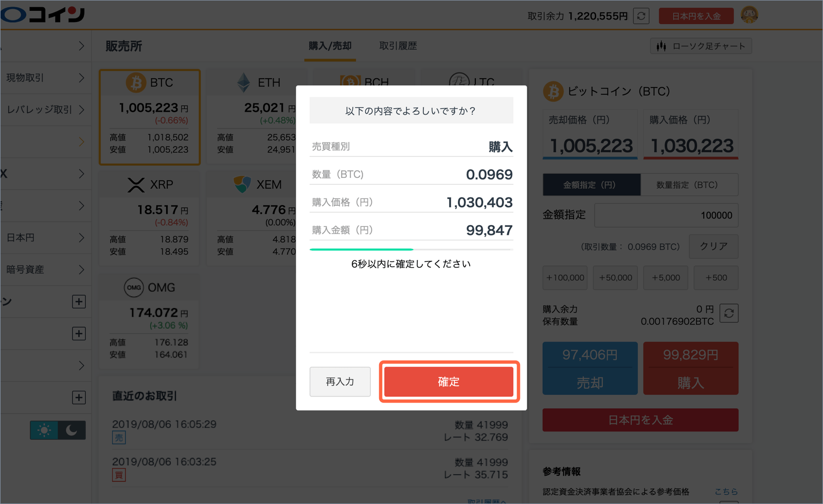This screenshot has height=504, width=823.
Task: Click 売却価格 1,005,223 price box
Action: click(590, 135)
